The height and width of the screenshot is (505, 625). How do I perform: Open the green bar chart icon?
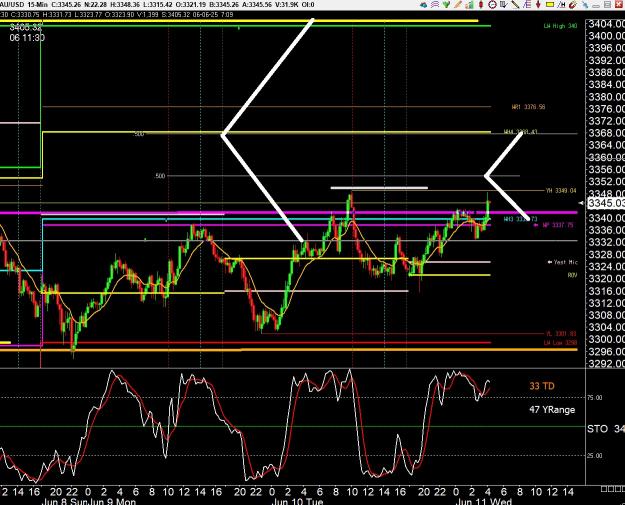coord(470,5)
